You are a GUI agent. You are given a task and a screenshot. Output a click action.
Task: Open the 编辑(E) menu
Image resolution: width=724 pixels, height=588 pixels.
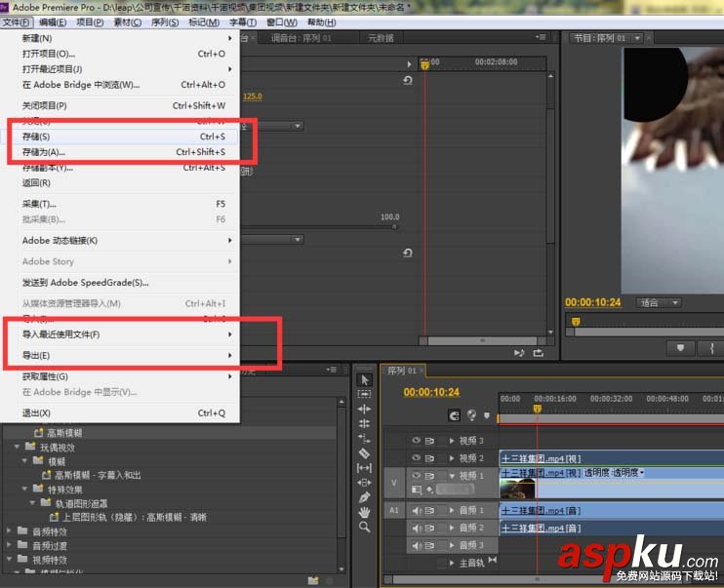[x=53, y=22]
